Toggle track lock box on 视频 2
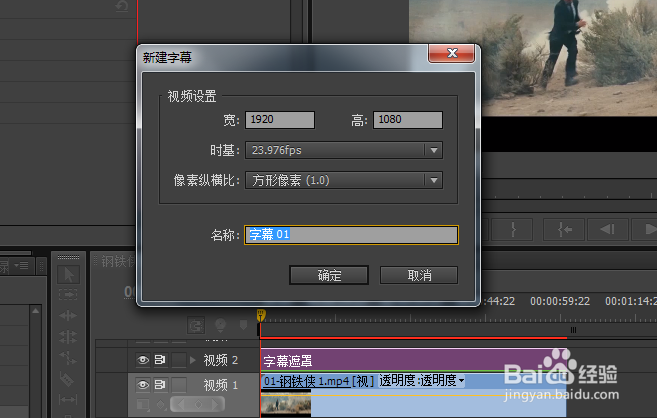 point(179,360)
